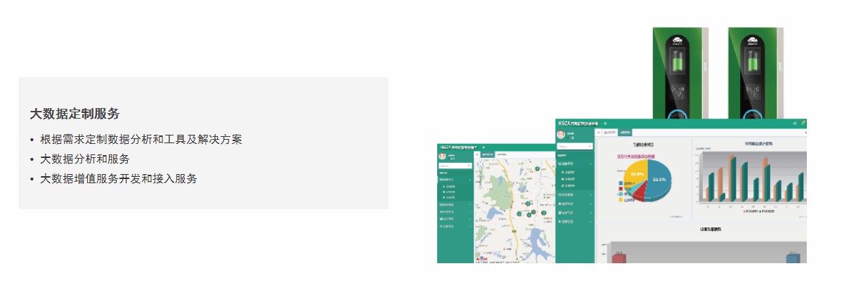The height and width of the screenshot is (292, 868).
Task: Click the battery icon on left charging station
Action: click(678, 62)
